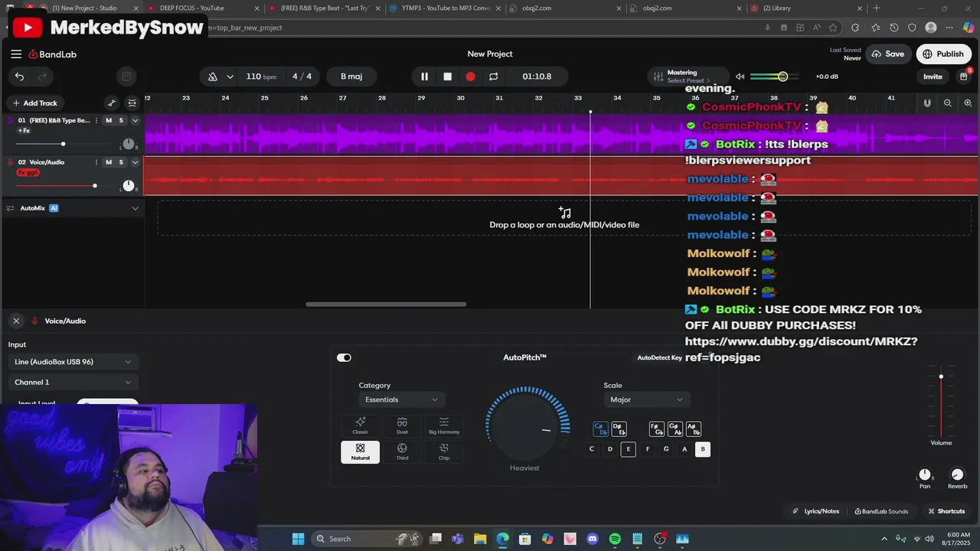Select the Chip AutoPitch preset
Screen dimensions: 980x551
[444, 452]
